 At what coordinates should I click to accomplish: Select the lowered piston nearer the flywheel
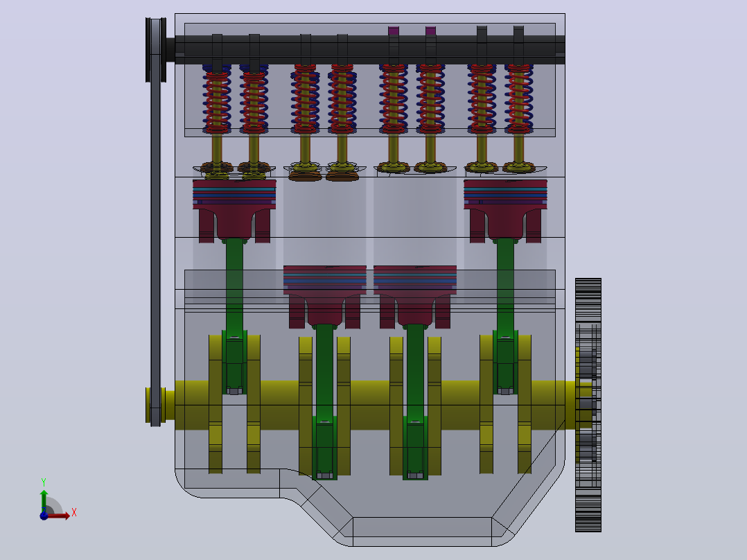pyautogui.click(x=415, y=297)
